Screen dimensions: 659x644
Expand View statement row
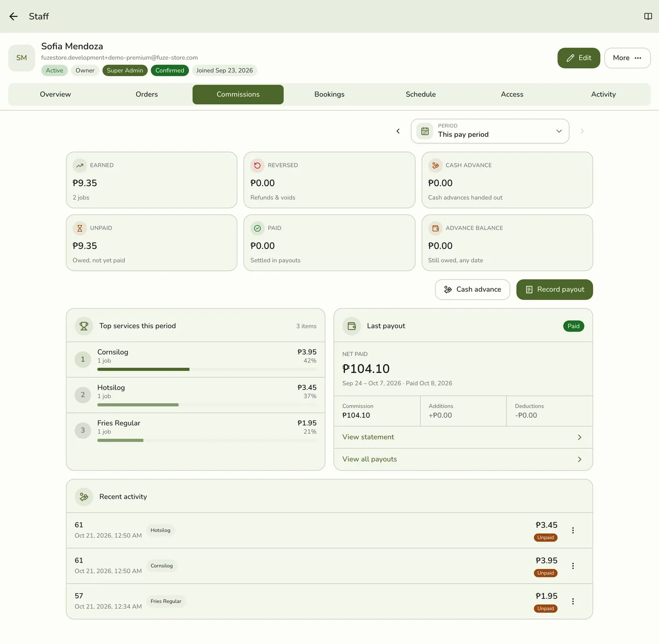tap(463, 437)
